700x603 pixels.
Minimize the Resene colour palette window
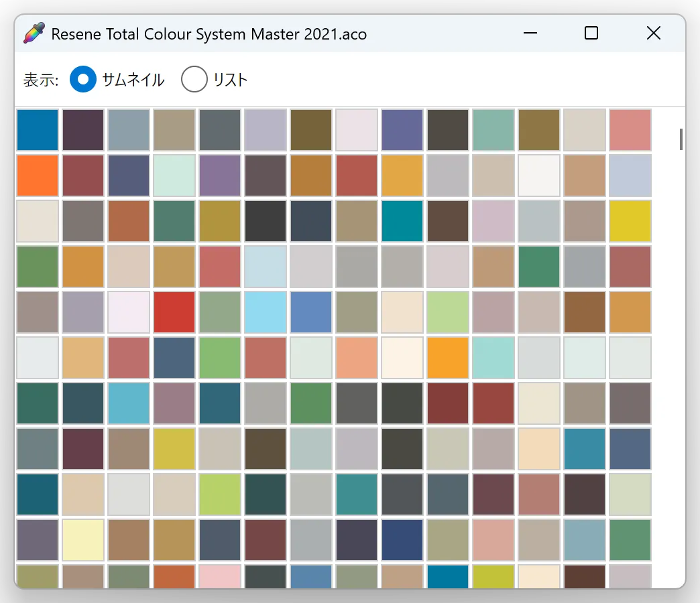(x=530, y=33)
